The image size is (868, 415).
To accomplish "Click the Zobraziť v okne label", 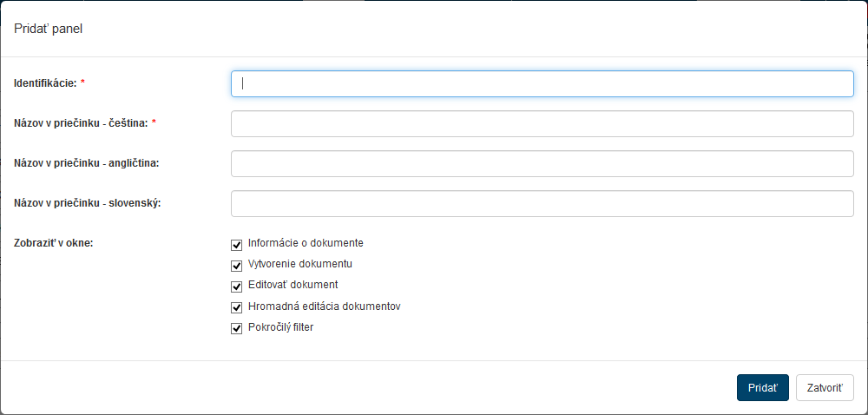I will [x=54, y=243].
